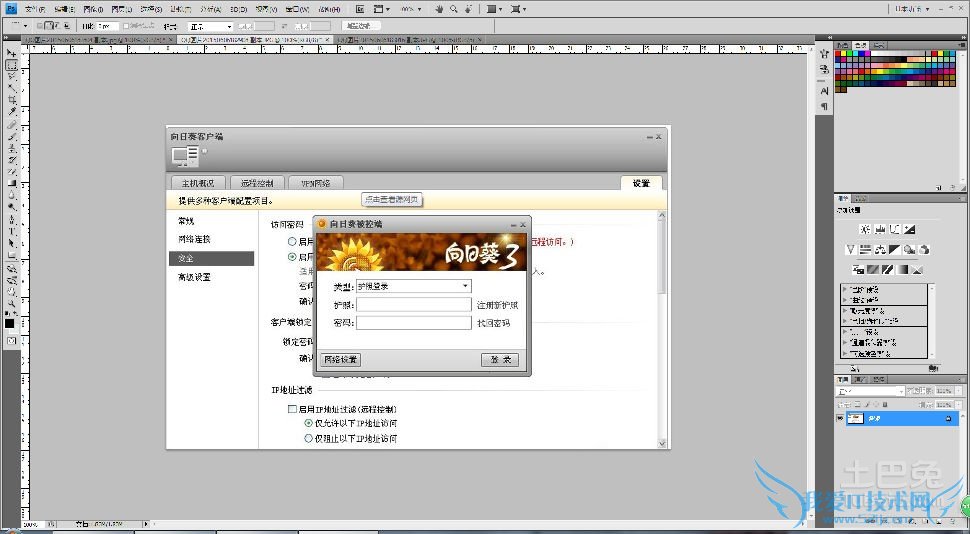Image resolution: width=970 pixels, height=534 pixels.
Task: Select the Zoom tool in toolbox
Action: click(11, 304)
